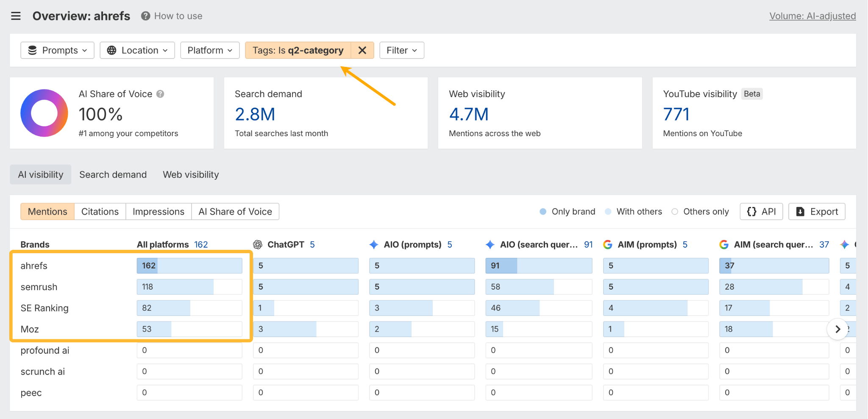Click the AIM (prompts) column header

click(x=647, y=245)
